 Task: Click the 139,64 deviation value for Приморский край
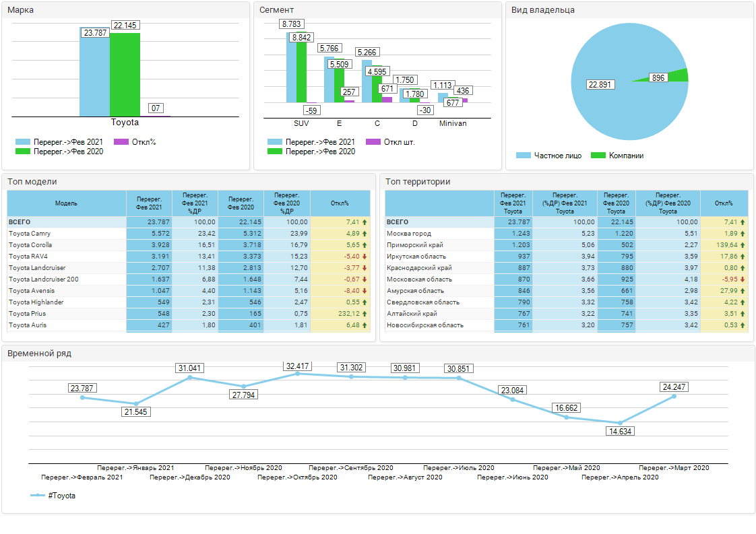tap(727, 245)
